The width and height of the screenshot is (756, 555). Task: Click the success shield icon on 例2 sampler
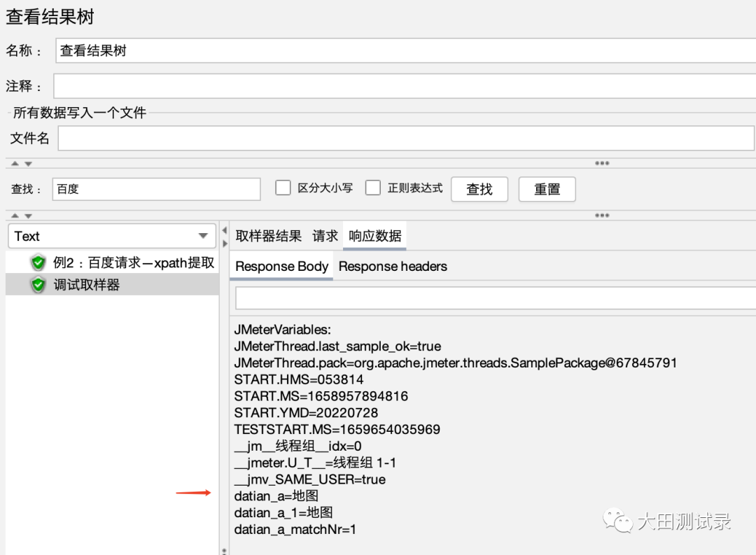tap(38, 263)
